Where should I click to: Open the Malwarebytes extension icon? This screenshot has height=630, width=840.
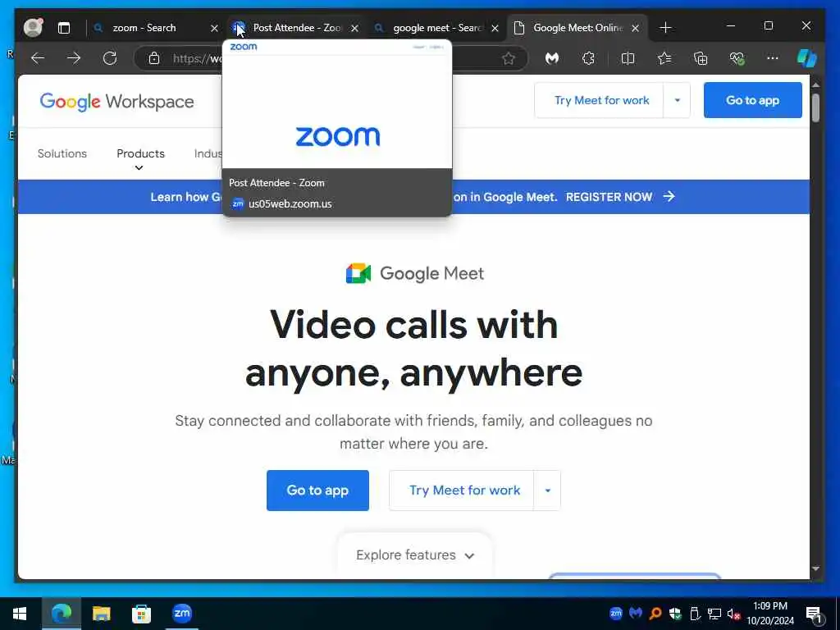pos(552,58)
